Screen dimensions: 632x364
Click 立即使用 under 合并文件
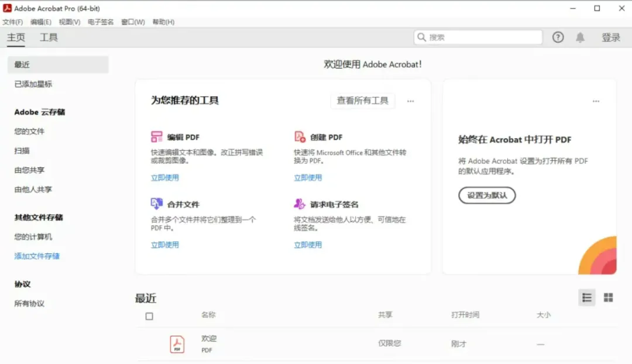coord(165,245)
